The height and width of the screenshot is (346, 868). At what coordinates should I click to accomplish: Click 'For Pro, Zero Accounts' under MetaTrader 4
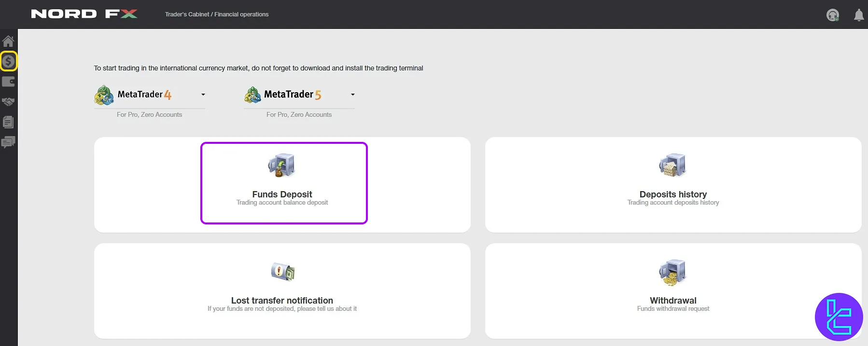coord(149,115)
